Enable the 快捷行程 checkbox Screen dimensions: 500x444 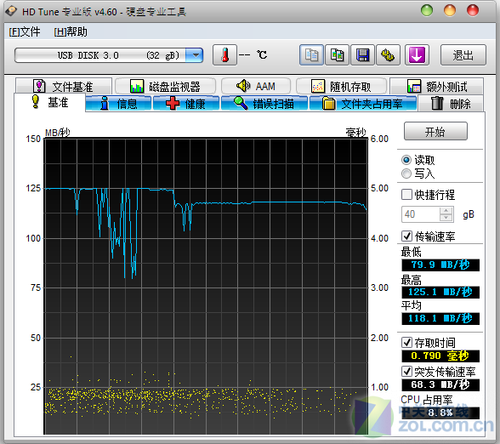(406, 194)
